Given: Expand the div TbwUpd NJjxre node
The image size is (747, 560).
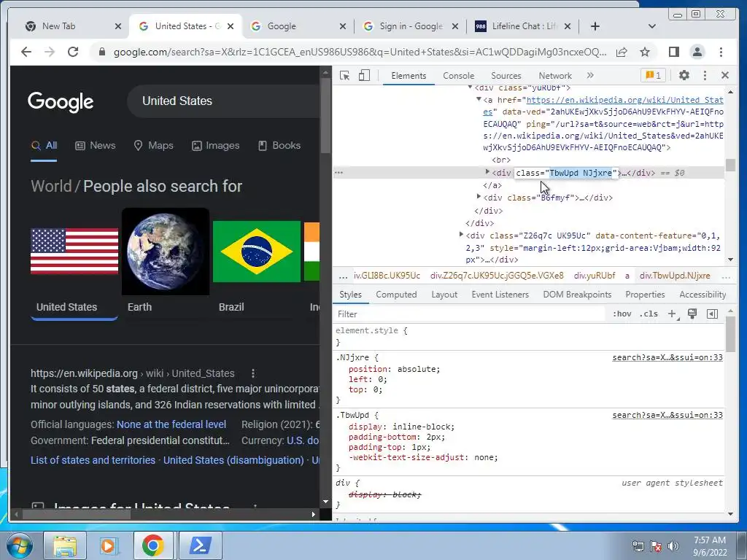Looking at the screenshot, I should pyautogui.click(x=487, y=172).
